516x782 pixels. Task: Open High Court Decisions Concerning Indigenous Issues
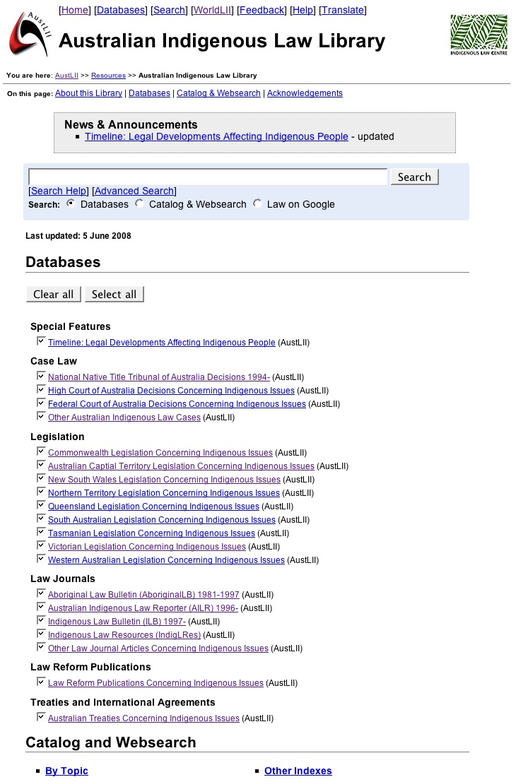pyautogui.click(x=171, y=391)
